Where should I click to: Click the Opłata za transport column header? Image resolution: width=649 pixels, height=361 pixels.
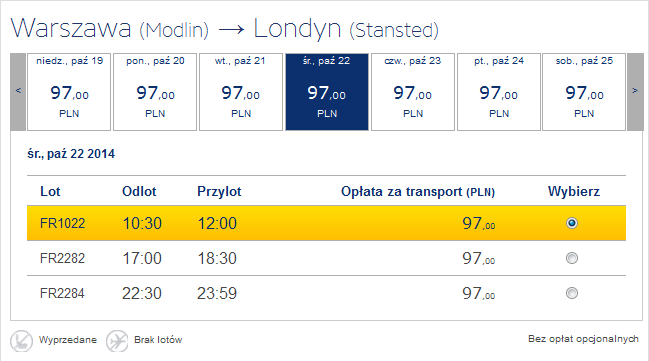coord(418,192)
